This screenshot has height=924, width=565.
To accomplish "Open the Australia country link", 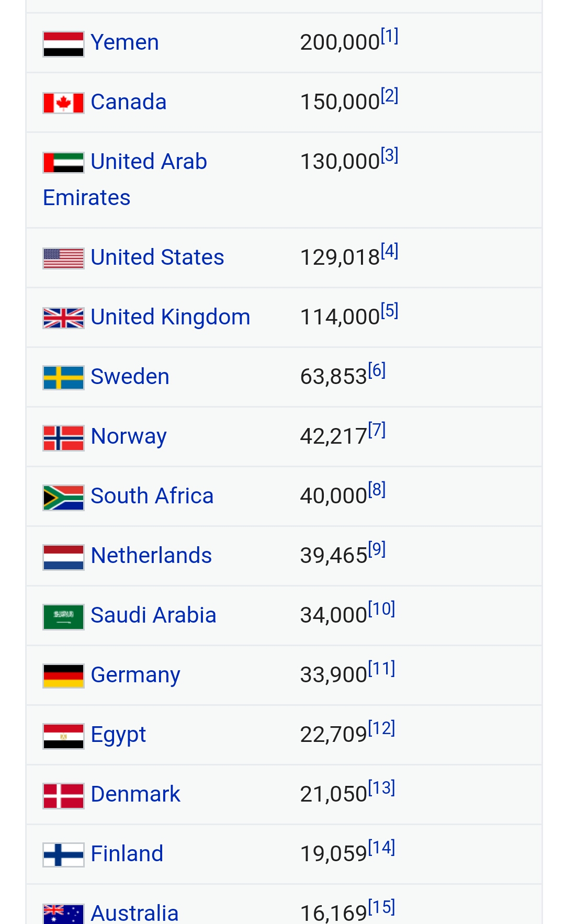I will (x=134, y=913).
